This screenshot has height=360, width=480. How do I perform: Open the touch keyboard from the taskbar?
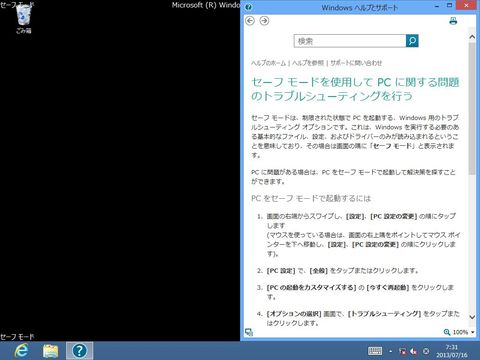click(375, 351)
